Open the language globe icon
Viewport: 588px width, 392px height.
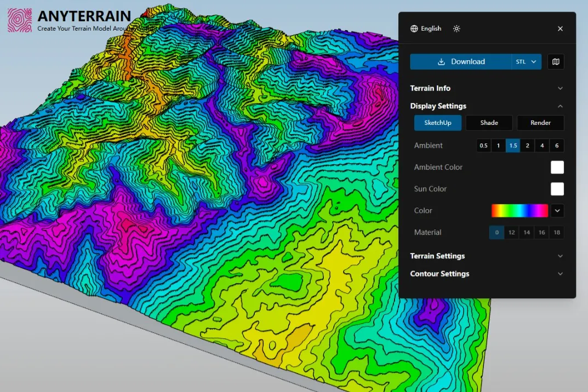[x=414, y=29]
